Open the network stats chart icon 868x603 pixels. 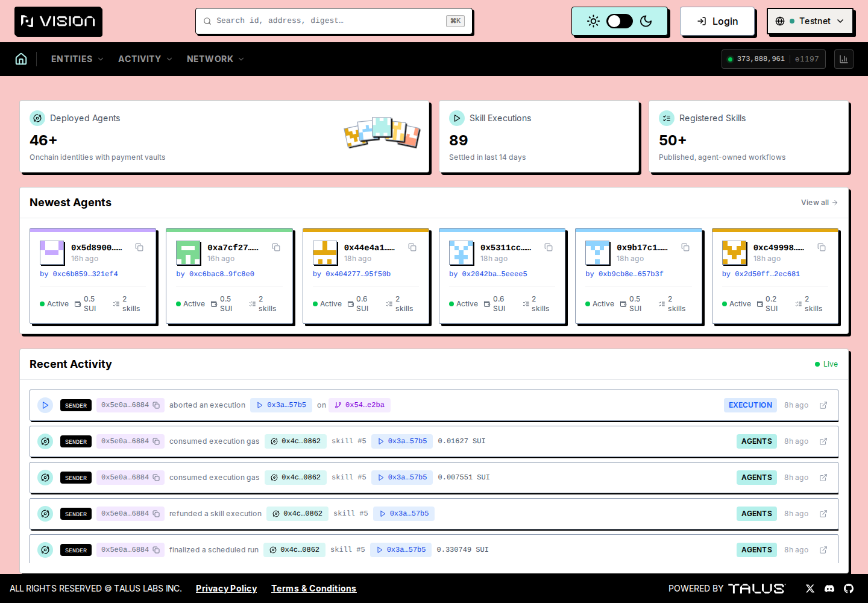(844, 59)
